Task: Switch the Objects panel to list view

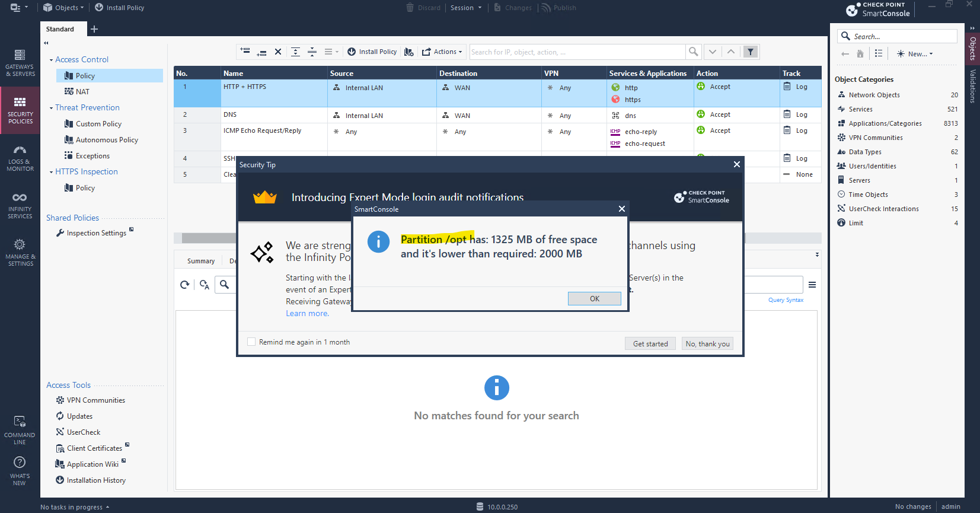Action: (879, 53)
